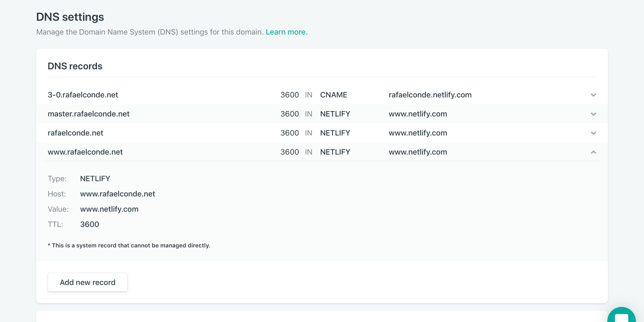Expand the master.rafaelconde.net record chevron
The height and width of the screenshot is (322, 644).
coord(593,114)
